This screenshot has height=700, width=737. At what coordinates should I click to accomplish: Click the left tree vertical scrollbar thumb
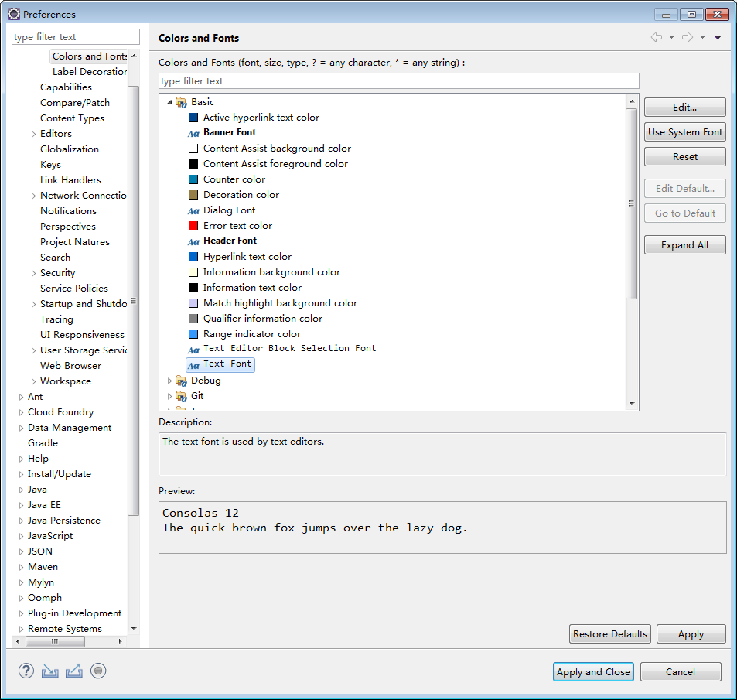[134, 301]
